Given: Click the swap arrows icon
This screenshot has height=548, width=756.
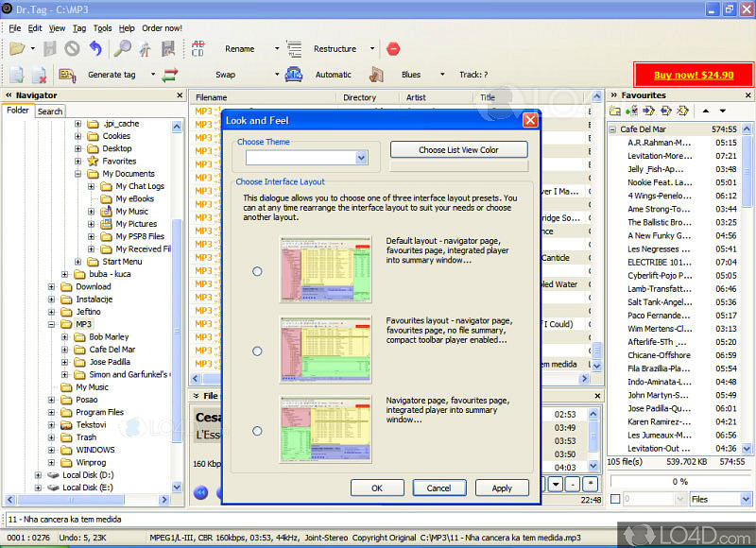Looking at the screenshot, I should (x=170, y=75).
